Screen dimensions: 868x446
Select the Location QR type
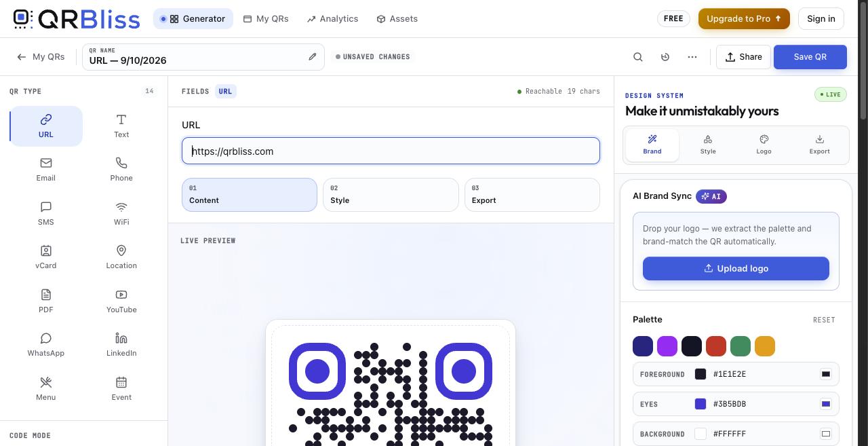pos(121,257)
